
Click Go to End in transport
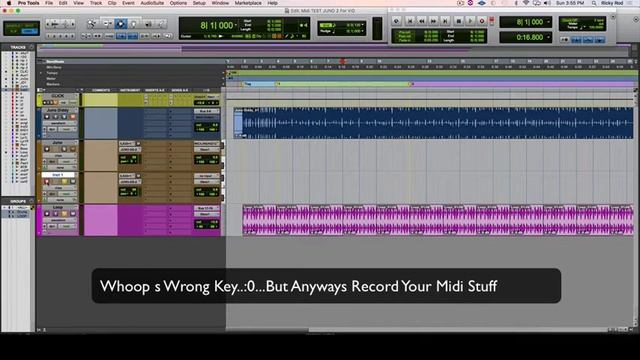445,21
